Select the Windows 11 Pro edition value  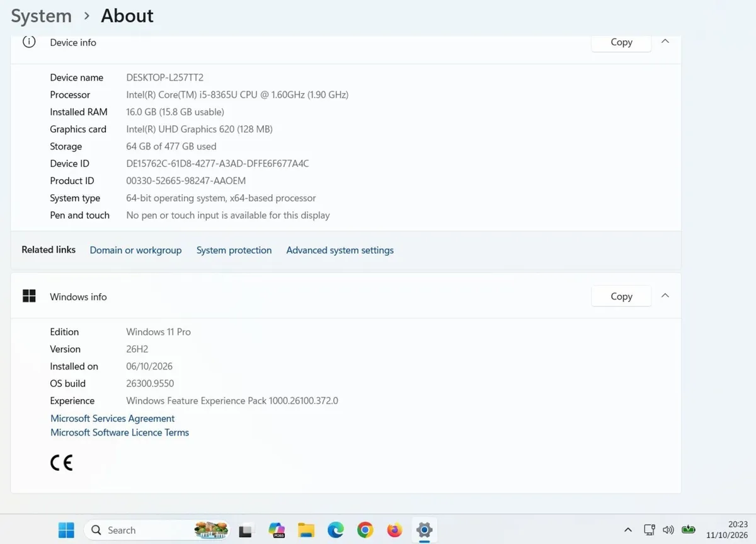coord(158,332)
